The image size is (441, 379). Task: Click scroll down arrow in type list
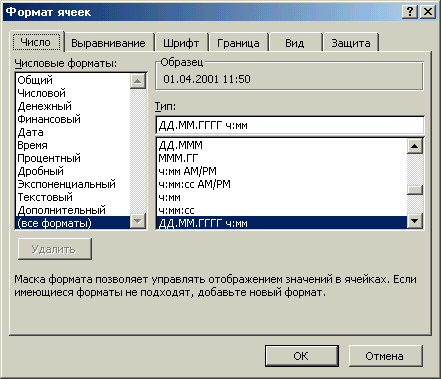[415, 221]
